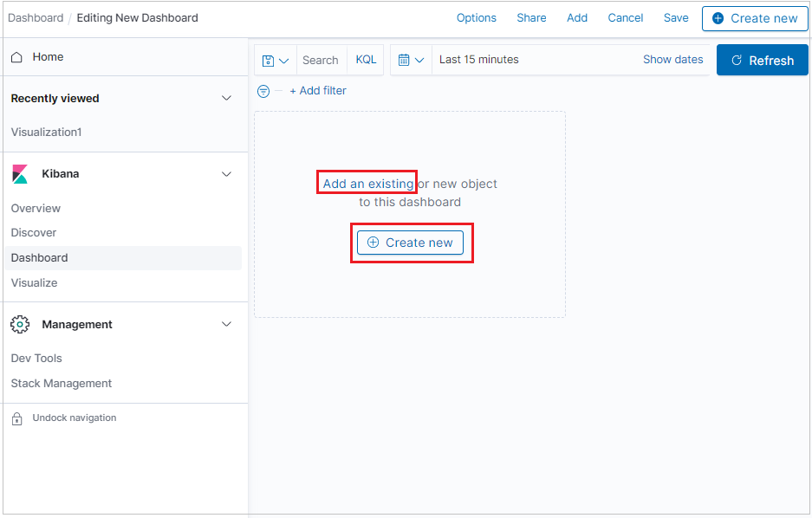
Task: Toggle Show dates in the time picker
Action: [x=672, y=59]
